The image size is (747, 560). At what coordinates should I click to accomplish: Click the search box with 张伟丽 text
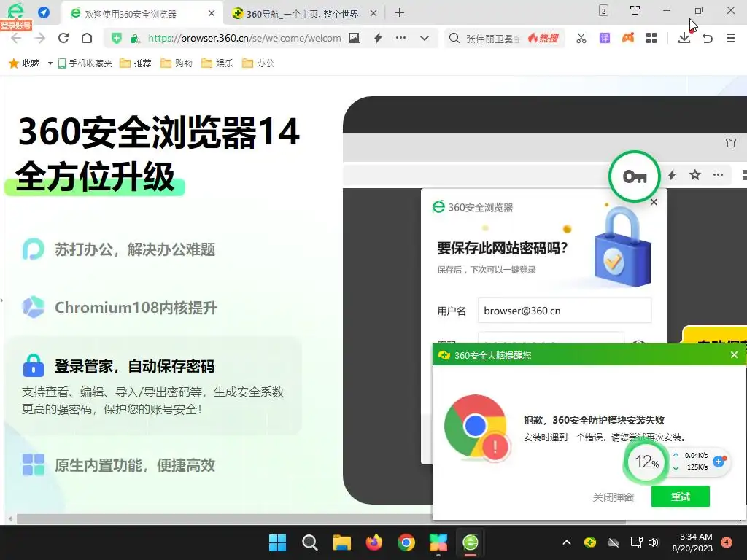click(493, 39)
